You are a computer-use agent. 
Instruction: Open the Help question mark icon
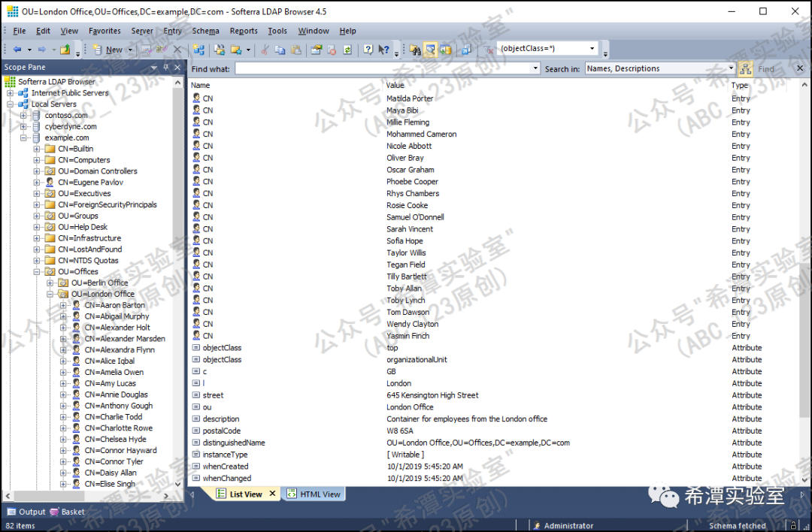click(368, 50)
